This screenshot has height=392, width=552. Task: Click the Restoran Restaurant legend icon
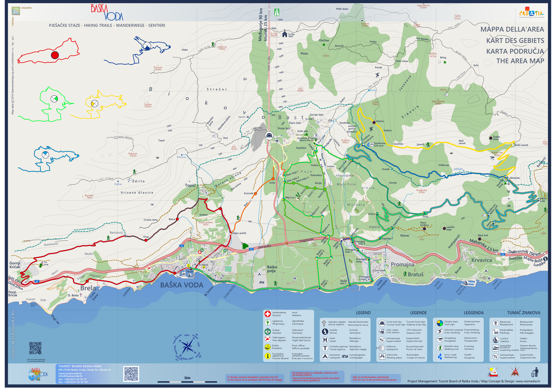tap(495, 323)
